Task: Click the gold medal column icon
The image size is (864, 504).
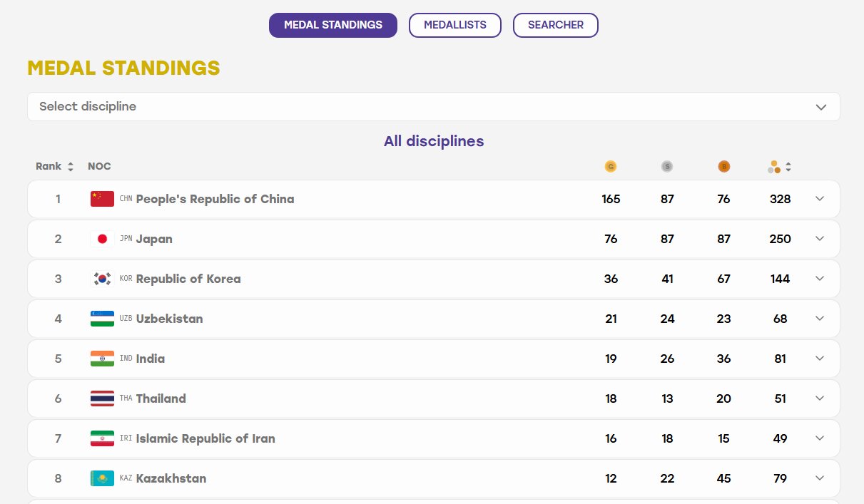Action: pyautogui.click(x=610, y=167)
